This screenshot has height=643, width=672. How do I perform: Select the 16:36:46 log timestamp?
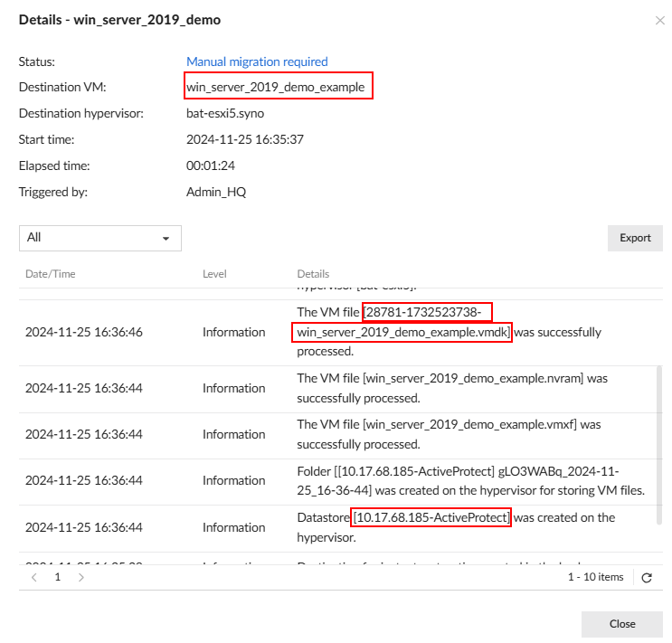click(x=83, y=332)
